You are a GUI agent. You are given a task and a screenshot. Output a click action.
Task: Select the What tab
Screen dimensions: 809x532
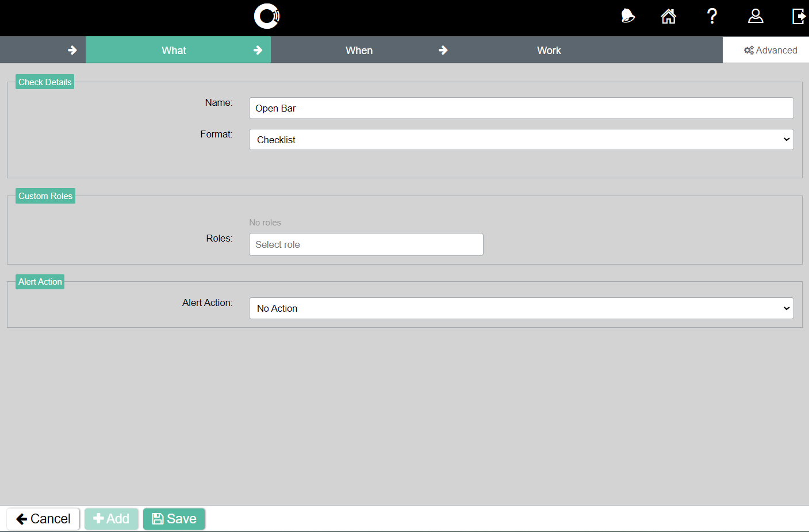point(174,50)
